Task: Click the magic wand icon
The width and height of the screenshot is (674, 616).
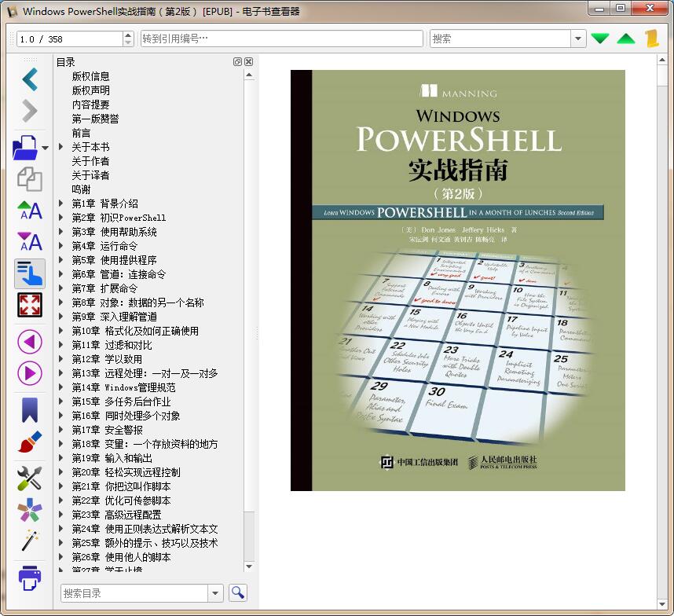Action: 30,541
